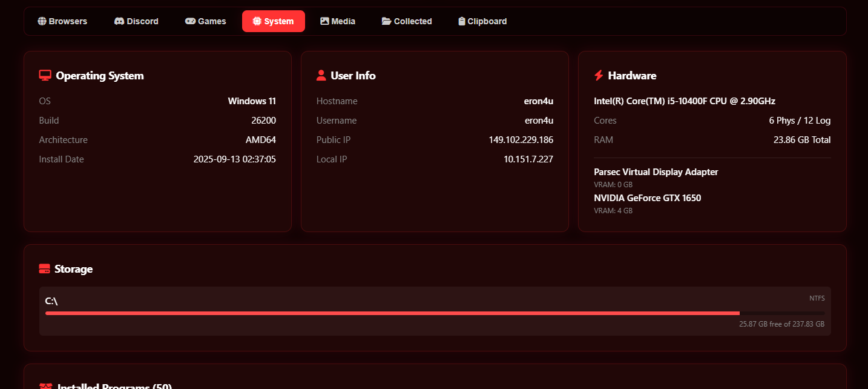Click the "C:\" drive label

[x=51, y=301]
